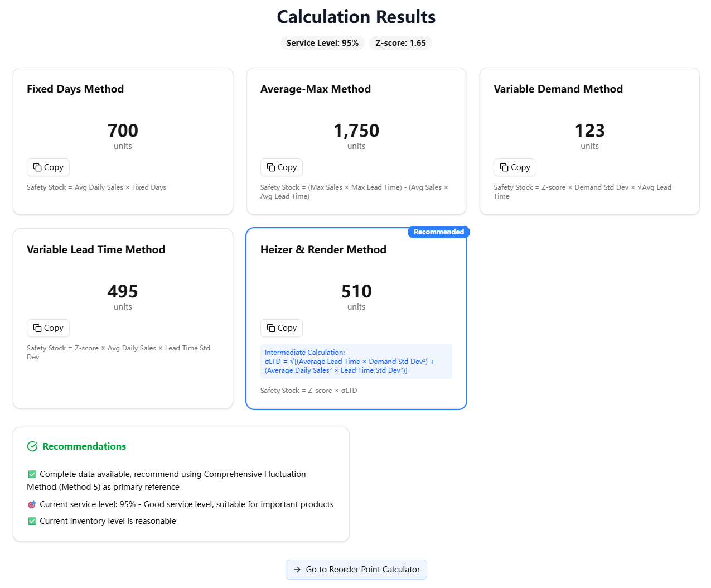The width and height of the screenshot is (711, 588).
Task: Copy the Heizer & Render Method result
Action: click(x=282, y=328)
